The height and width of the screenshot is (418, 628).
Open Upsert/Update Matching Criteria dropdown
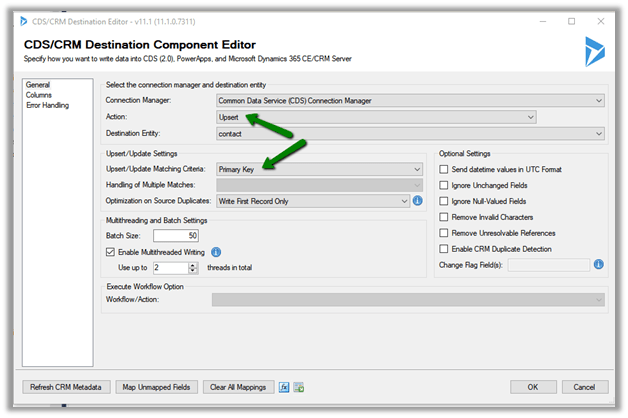pyautogui.click(x=319, y=170)
